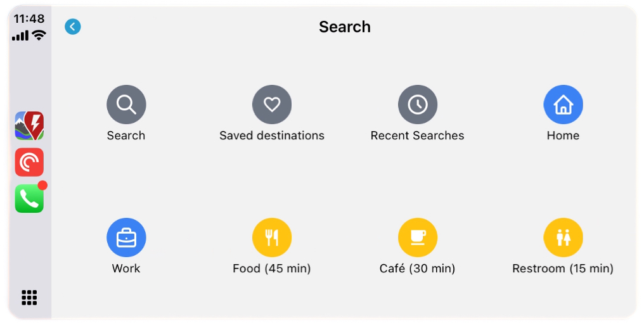This screenshot has height=323, width=644.
Task: Launch the red Pocket Casts app
Action: tap(29, 162)
